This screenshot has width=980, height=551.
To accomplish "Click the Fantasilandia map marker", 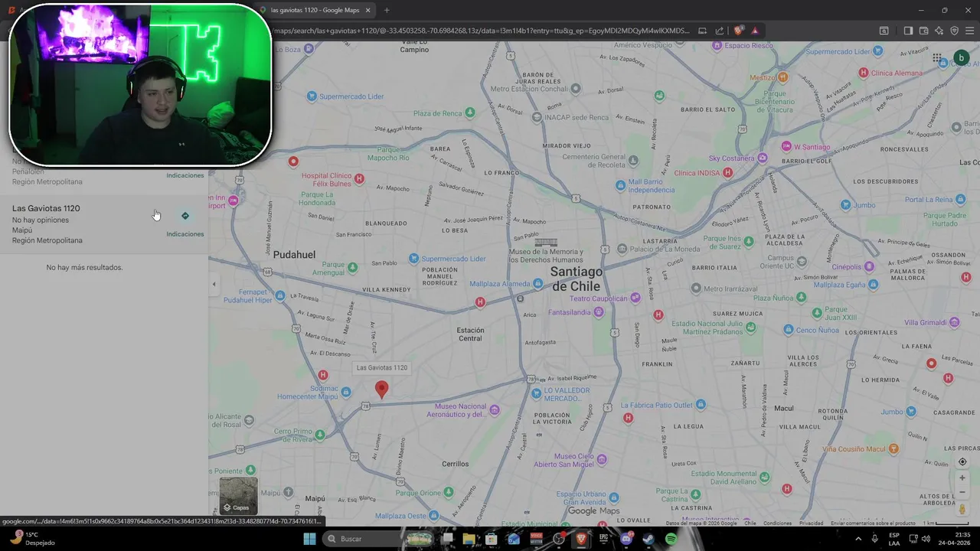I will (599, 312).
